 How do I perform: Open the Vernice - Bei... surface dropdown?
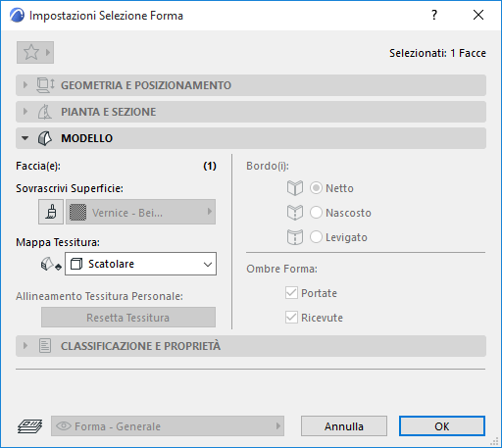(x=140, y=212)
